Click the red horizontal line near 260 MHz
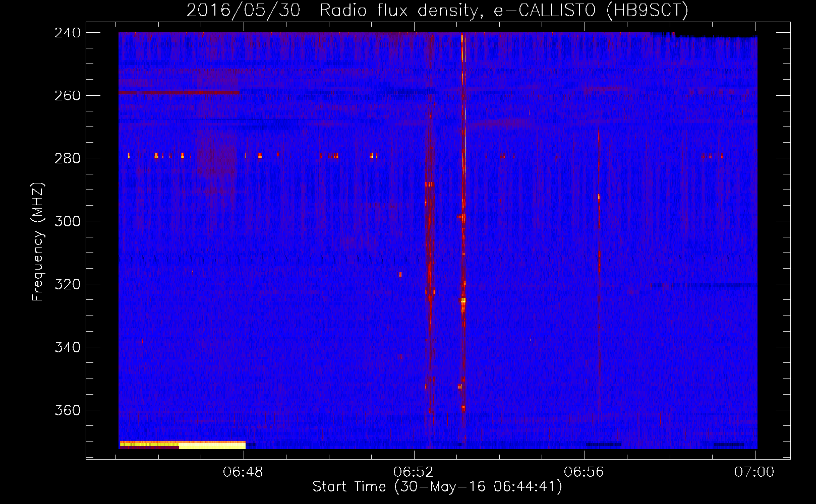 [180, 93]
